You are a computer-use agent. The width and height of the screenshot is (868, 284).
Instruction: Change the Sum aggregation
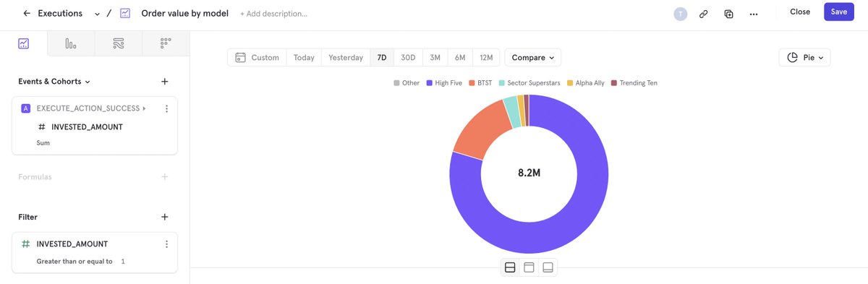pyautogui.click(x=43, y=143)
